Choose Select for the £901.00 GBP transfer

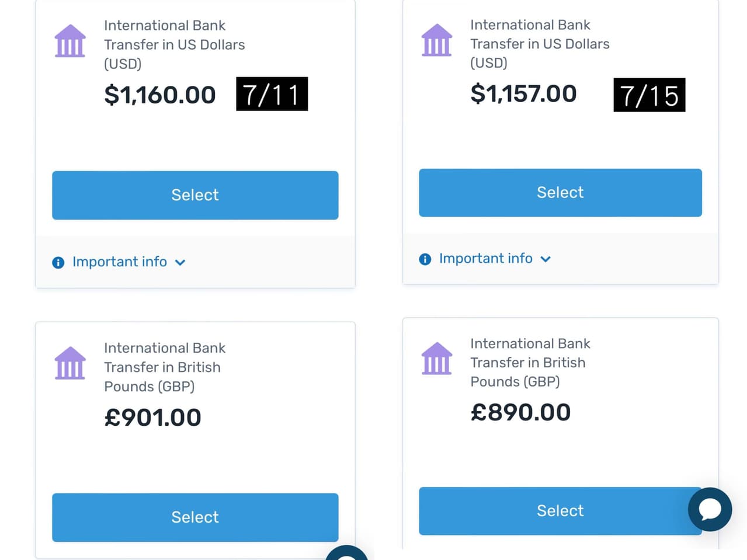pos(195,517)
